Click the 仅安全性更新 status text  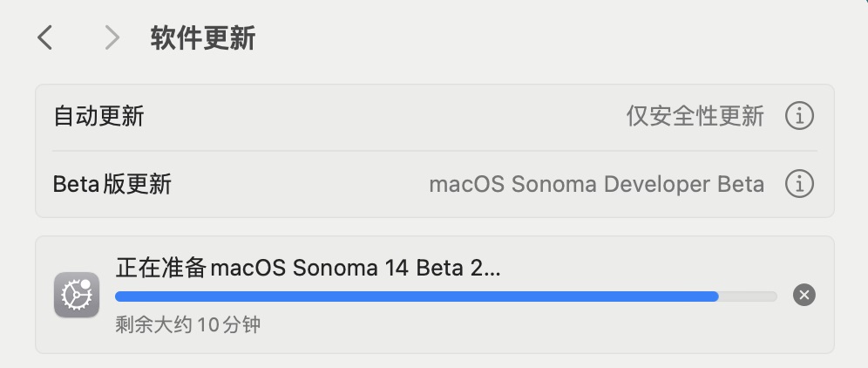695,116
